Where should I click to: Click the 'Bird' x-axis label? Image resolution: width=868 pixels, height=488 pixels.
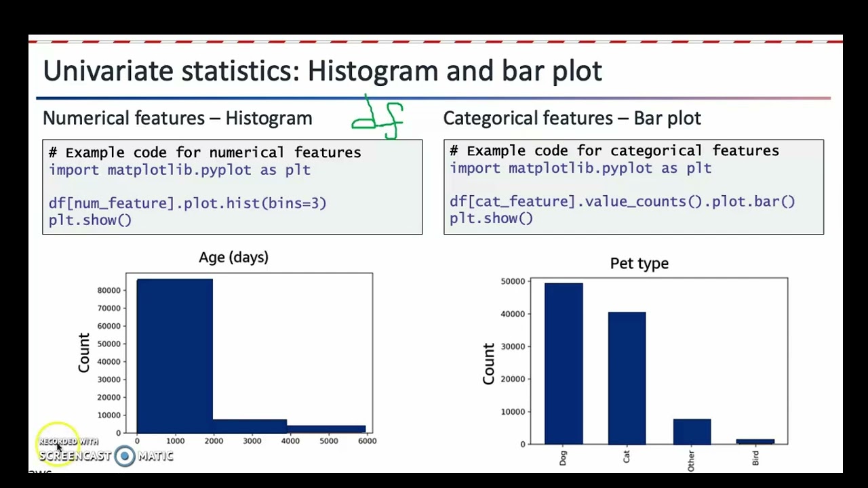coord(755,458)
